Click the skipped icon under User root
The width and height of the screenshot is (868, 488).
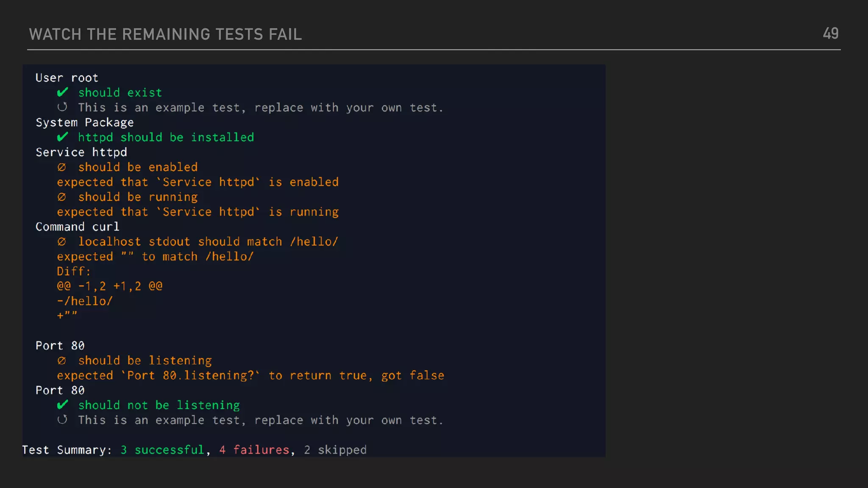tap(62, 107)
